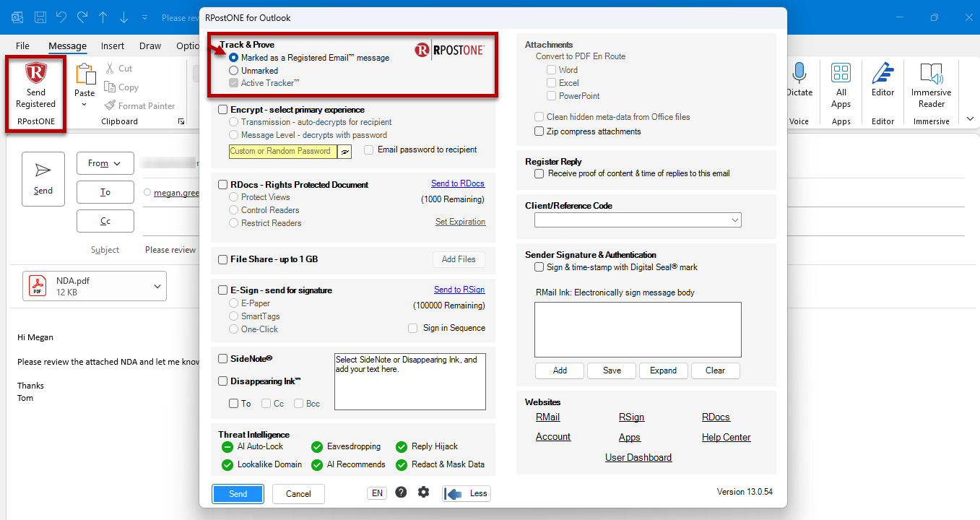
Task: Open the Editor pen icon
Action: (x=883, y=74)
